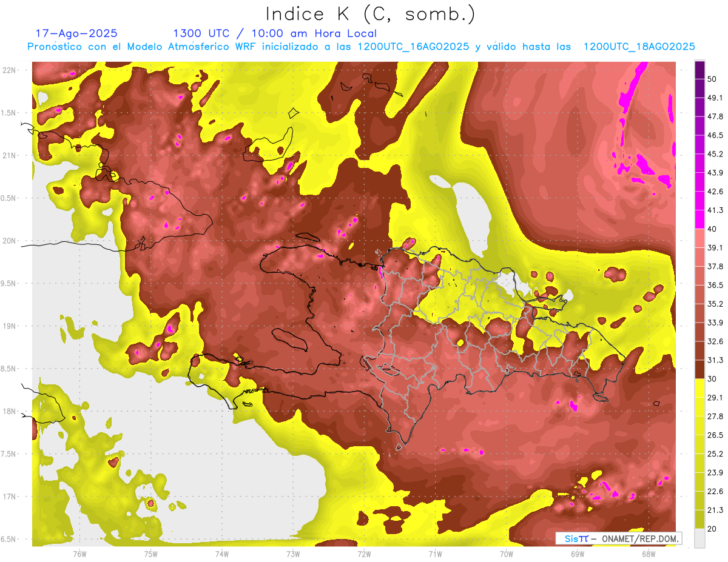Click the '18N' latitude axis label

coord(8,411)
